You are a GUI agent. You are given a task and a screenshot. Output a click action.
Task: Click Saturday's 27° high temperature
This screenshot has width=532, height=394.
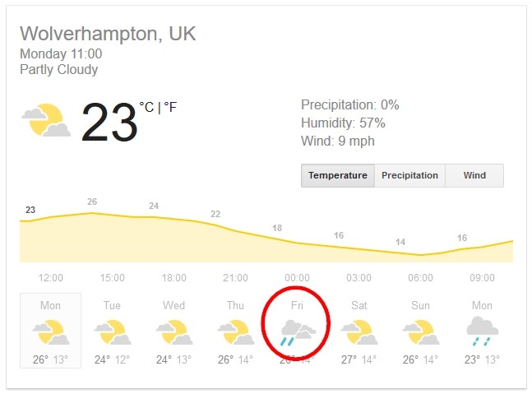point(349,359)
